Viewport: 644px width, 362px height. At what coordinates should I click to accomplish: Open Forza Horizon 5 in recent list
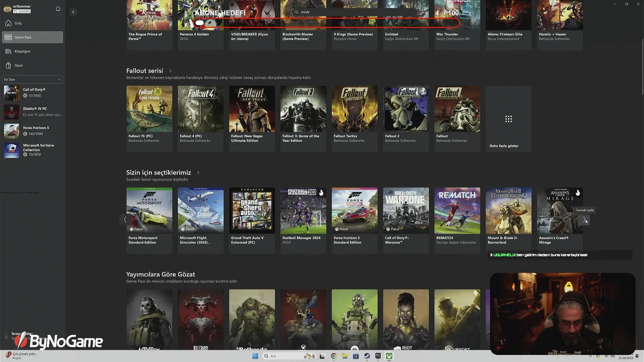tap(33, 131)
